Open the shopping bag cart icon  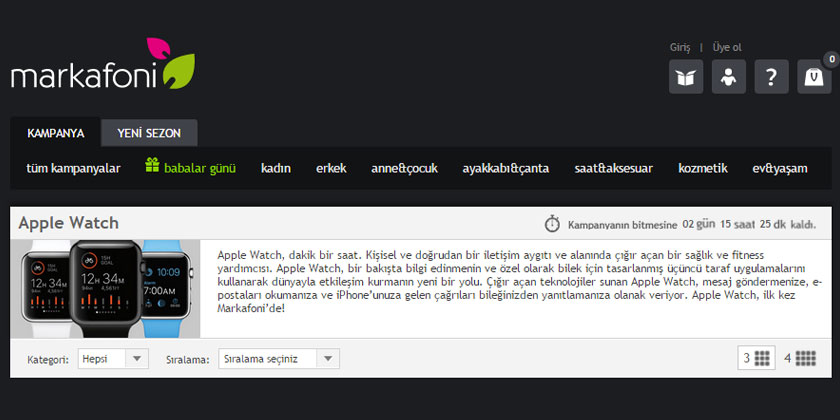click(814, 77)
